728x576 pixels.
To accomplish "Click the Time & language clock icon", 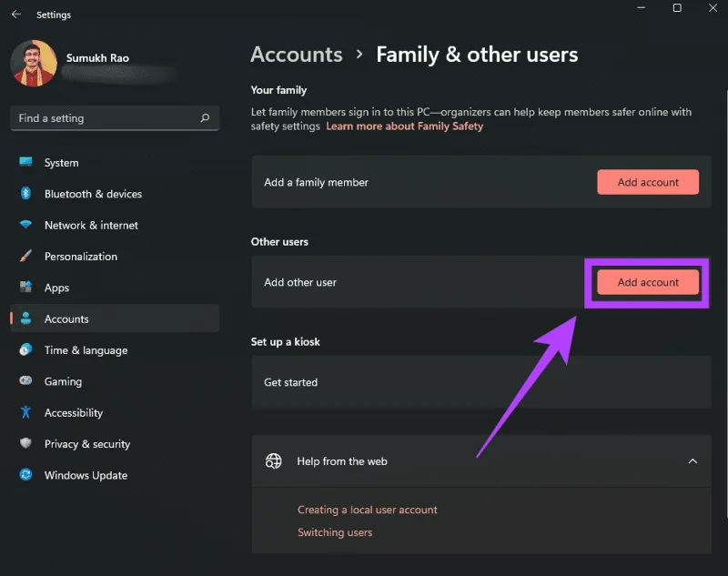I will (x=25, y=349).
